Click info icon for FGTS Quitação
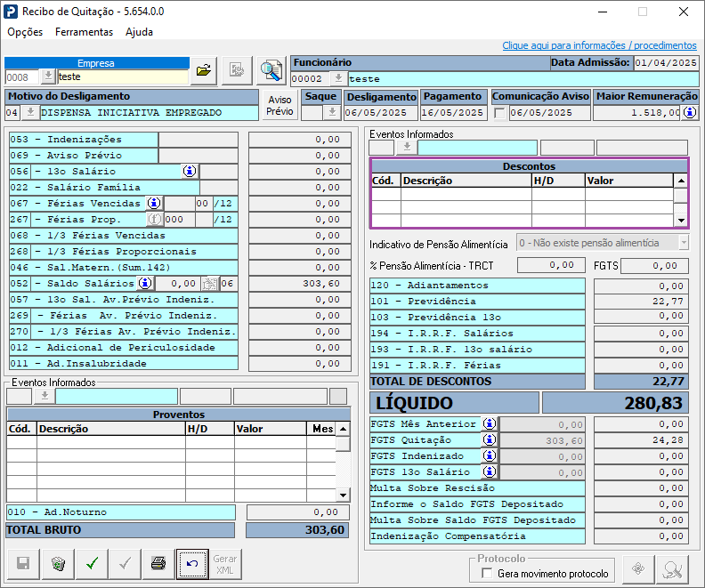The height and width of the screenshot is (588, 705). pos(490,439)
